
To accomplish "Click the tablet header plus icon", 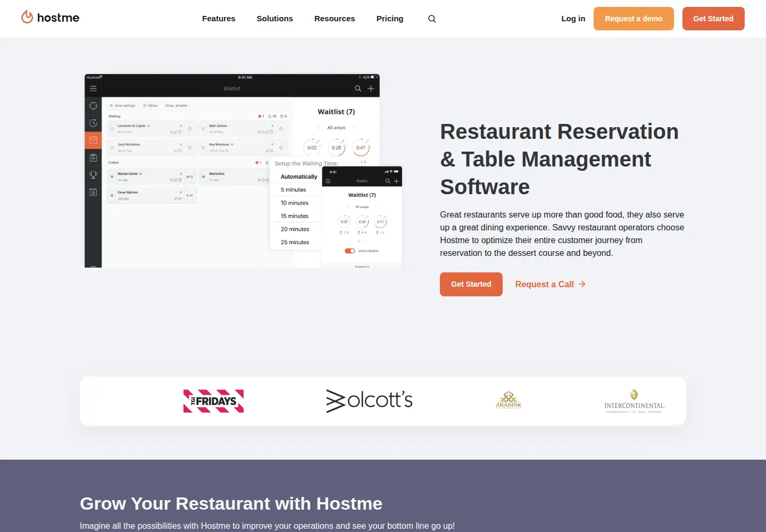I will tap(371, 89).
